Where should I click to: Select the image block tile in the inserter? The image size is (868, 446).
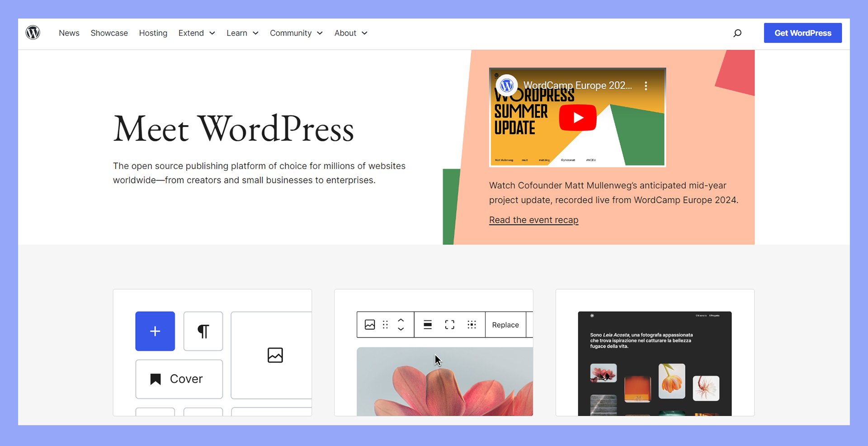point(275,355)
